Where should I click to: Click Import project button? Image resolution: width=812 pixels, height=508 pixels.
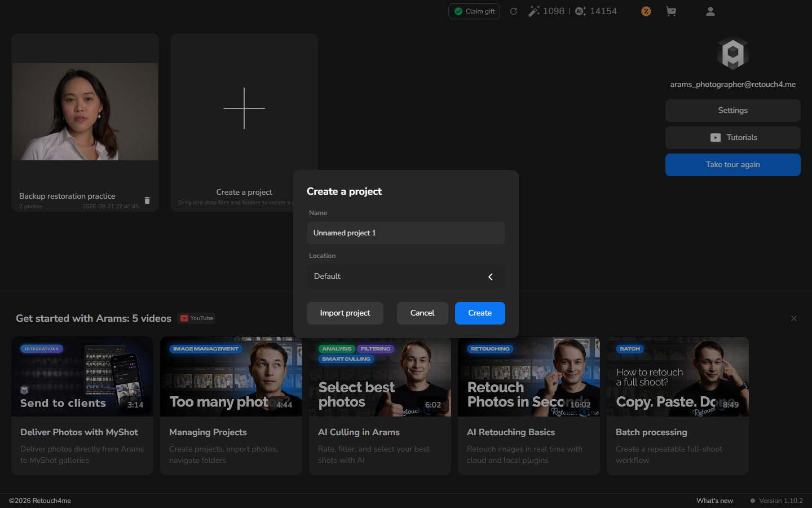tap(345, 313)
